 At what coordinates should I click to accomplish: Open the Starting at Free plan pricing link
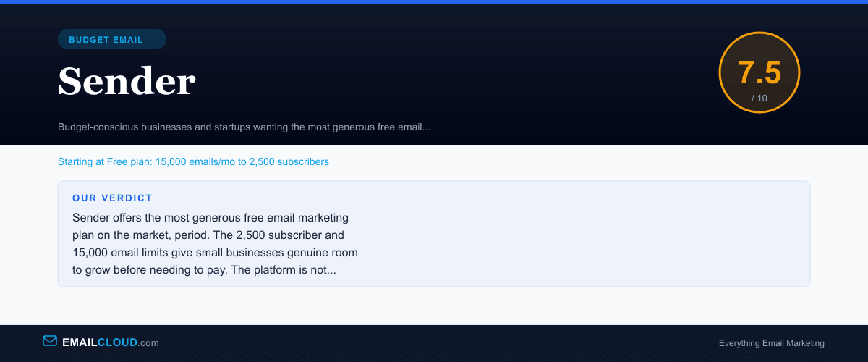[193, 161]
